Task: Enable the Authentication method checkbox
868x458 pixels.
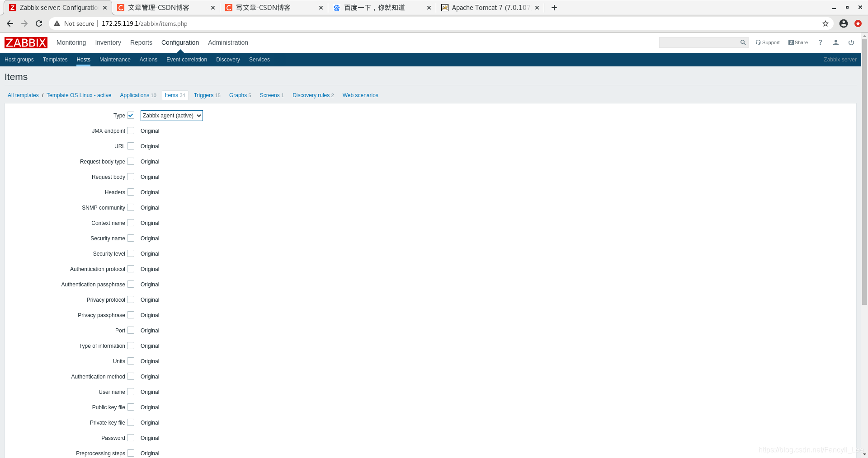Action: pyautogui.click(x=131, y=376)
